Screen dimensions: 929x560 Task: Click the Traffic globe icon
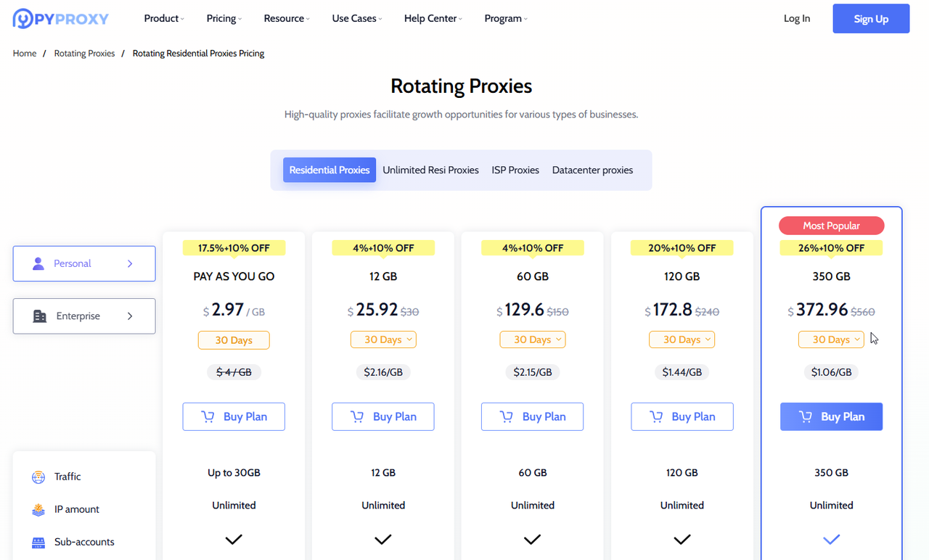click(x=37, y=477)
